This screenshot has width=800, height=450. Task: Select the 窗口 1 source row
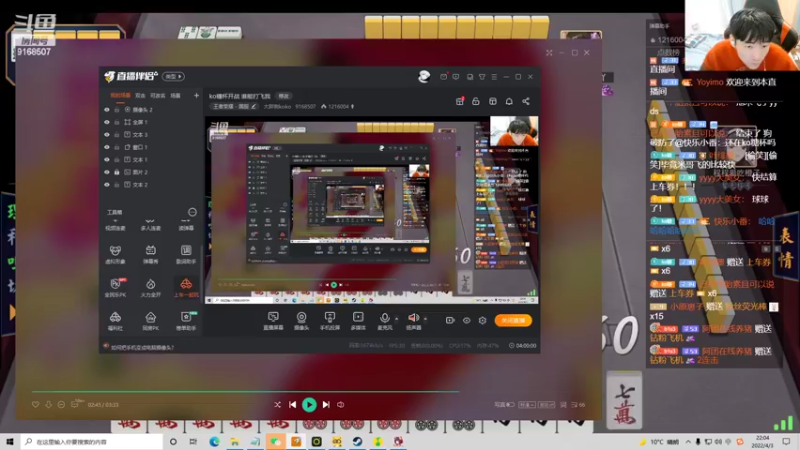click(x=152, y=147)
